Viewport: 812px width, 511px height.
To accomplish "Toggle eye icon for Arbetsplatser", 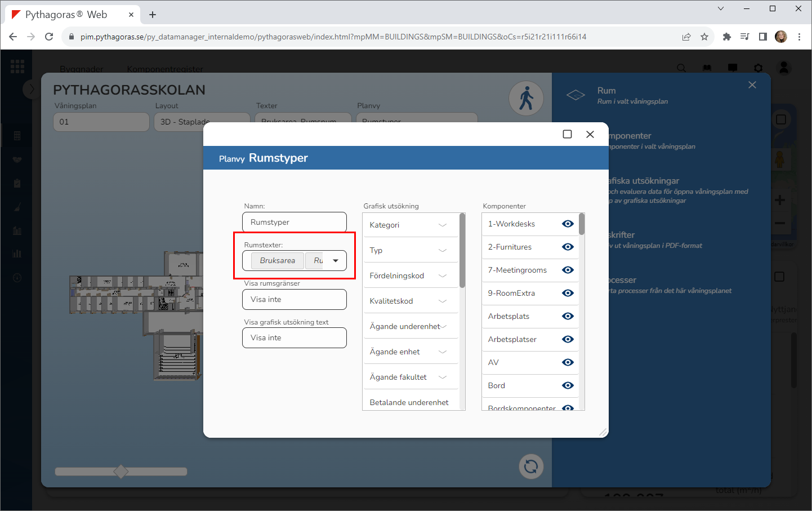I will 568,339.
